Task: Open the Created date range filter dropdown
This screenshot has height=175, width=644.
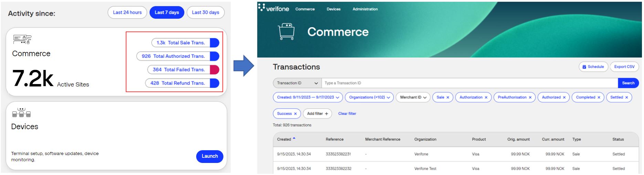Action: point(308,97)
